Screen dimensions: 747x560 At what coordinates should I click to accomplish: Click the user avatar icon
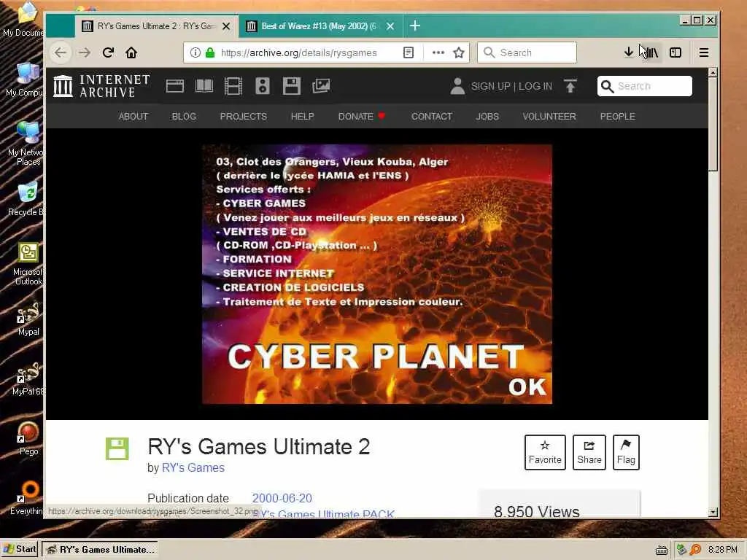[x=457, y=86]
